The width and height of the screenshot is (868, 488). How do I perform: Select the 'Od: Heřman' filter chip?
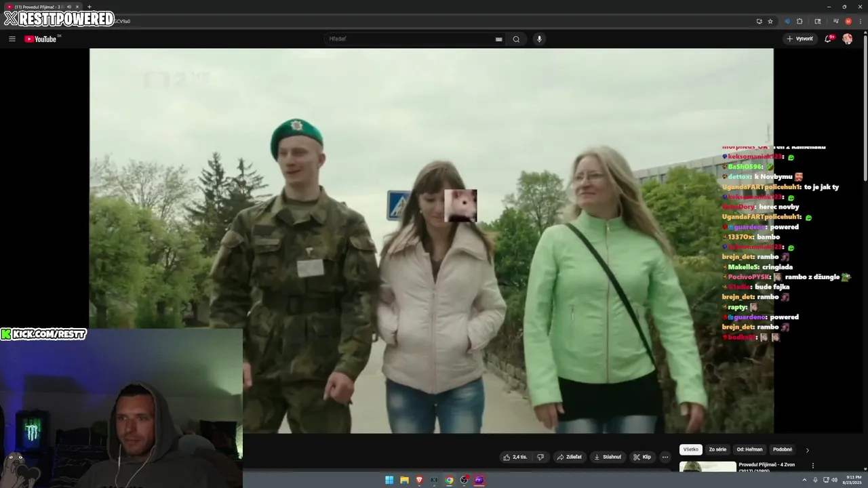coord(749,449)
